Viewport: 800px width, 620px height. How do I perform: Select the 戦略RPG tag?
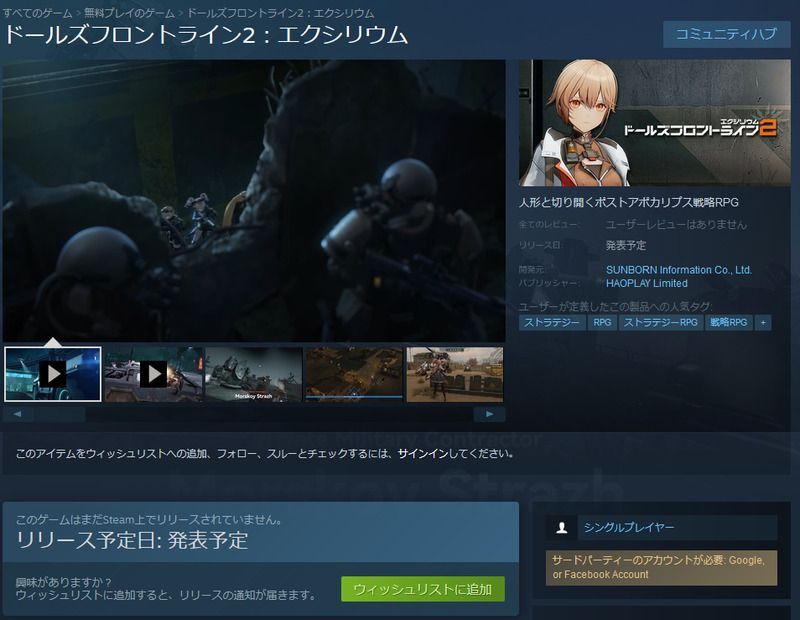coord(728,322)
